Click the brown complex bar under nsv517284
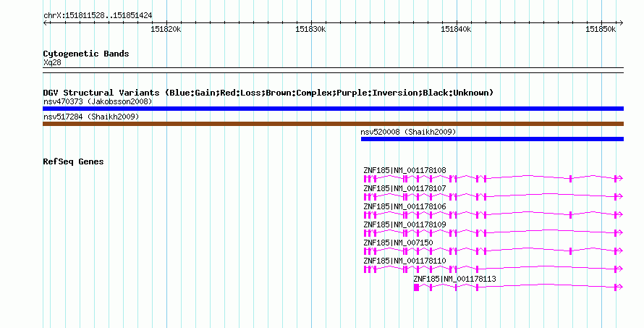The height and width of the screenshot is (328, 644). (333, 124)
